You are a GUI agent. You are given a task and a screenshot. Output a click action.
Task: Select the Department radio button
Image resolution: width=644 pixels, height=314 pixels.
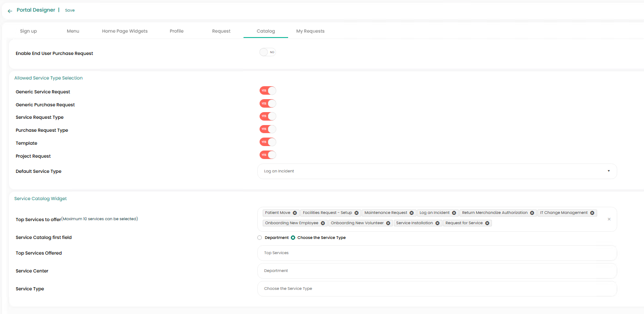point(260,238)
